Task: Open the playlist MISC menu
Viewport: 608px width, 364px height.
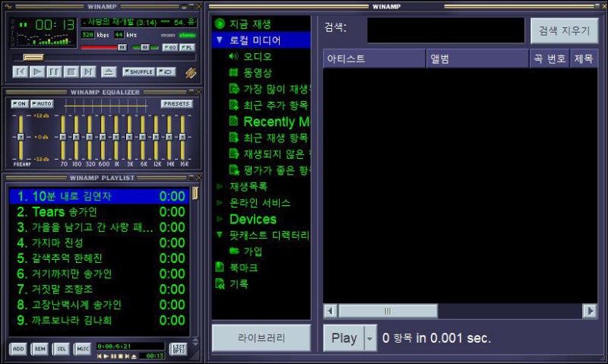Action: click(83, 349)
